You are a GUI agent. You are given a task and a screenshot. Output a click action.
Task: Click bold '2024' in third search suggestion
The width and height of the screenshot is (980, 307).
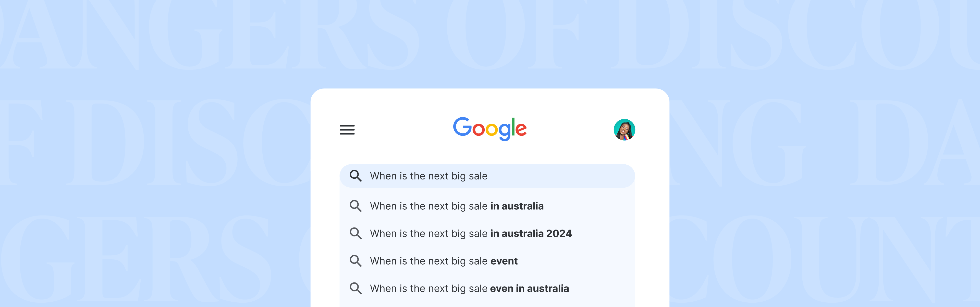(x=559, y=233)
